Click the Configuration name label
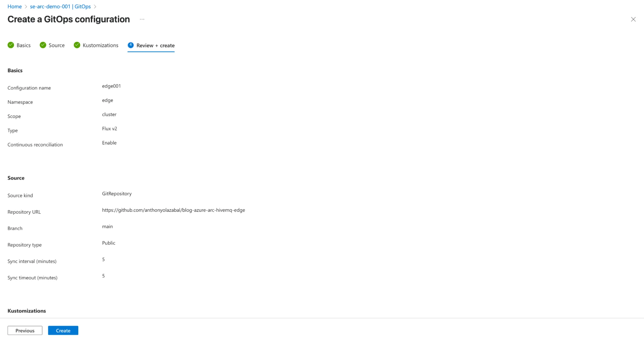 29,88
